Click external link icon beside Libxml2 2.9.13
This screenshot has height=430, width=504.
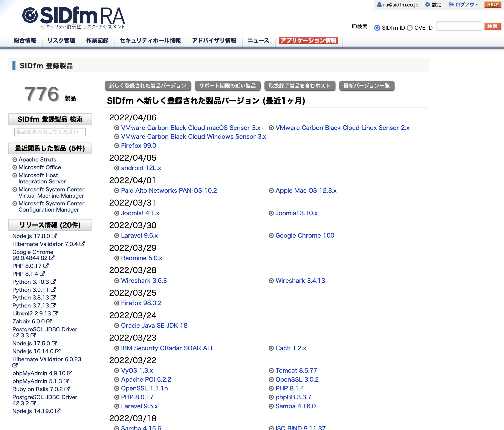55,313
